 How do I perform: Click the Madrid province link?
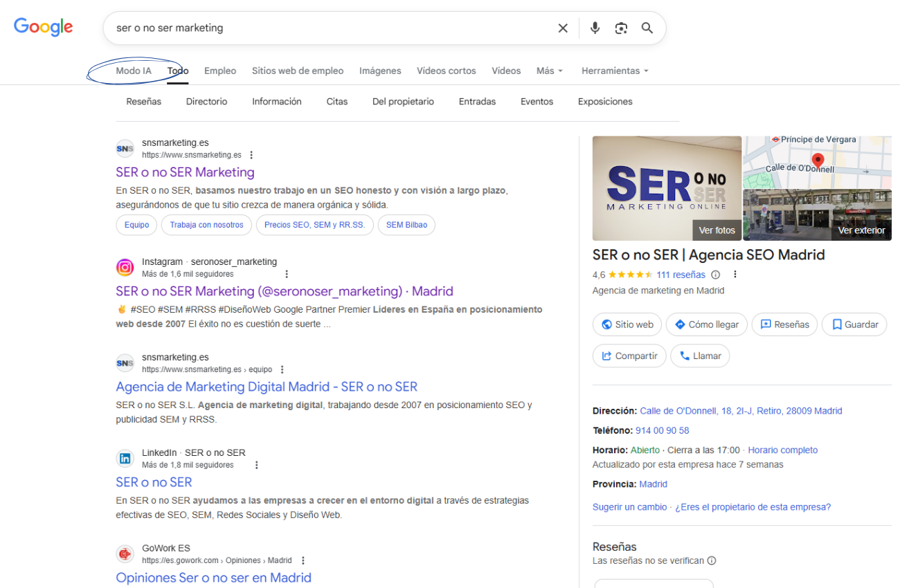[x=653, y=484]
